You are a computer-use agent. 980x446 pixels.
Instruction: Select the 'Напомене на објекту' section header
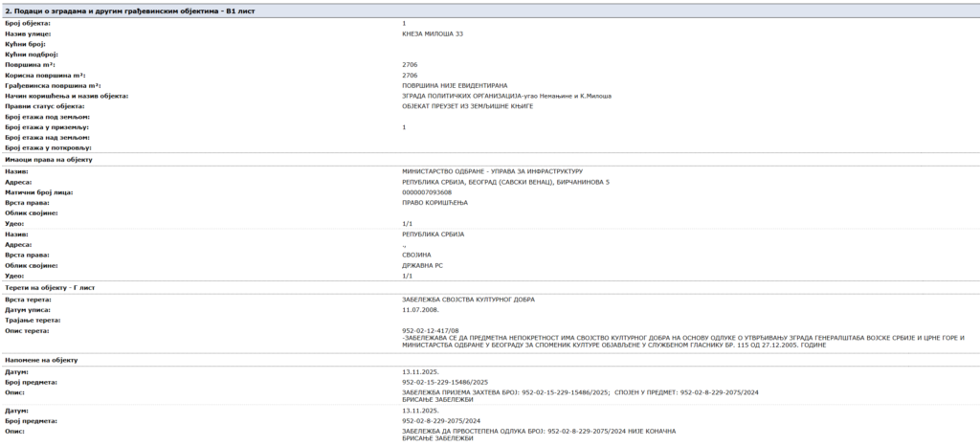coord(41,360)
